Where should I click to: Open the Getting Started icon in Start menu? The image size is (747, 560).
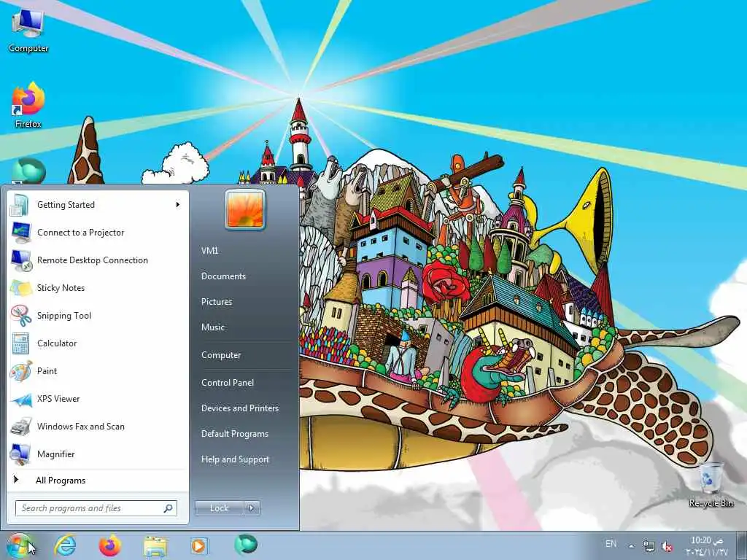tap(20, 205)
